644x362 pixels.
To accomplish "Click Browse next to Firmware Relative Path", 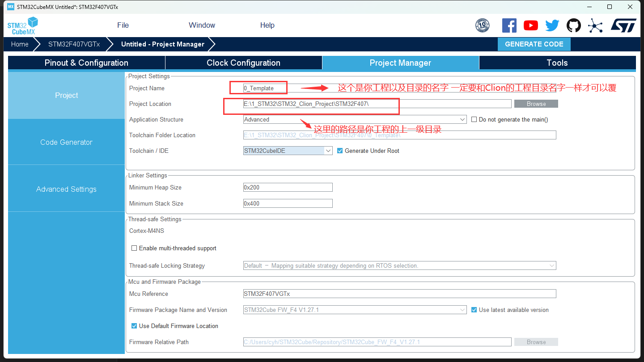I will [536, 342].
